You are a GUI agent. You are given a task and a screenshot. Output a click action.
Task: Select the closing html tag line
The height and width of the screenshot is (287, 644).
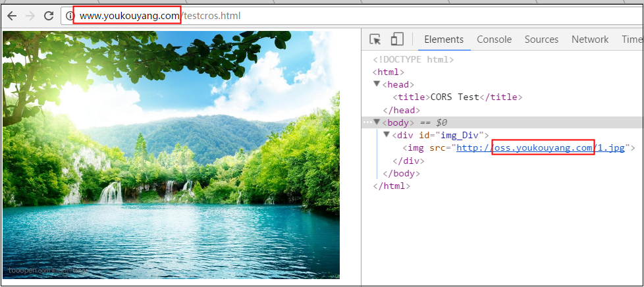pos(391,186)
